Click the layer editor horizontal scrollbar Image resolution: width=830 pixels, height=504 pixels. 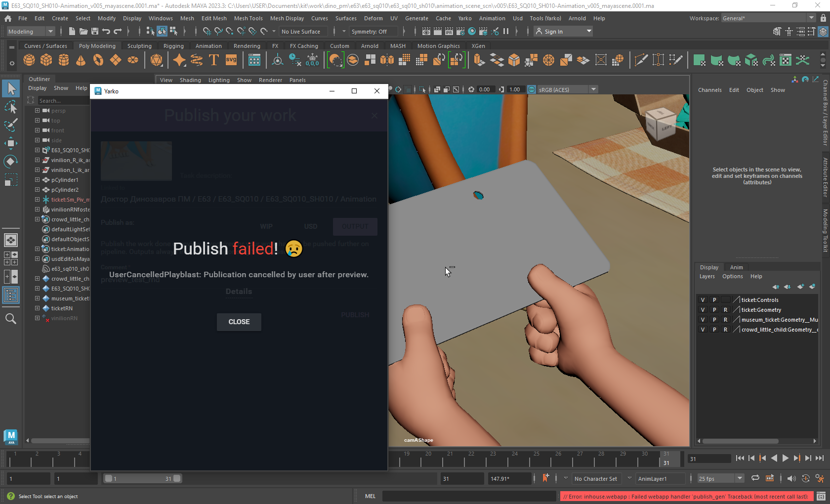click(740, 441)
